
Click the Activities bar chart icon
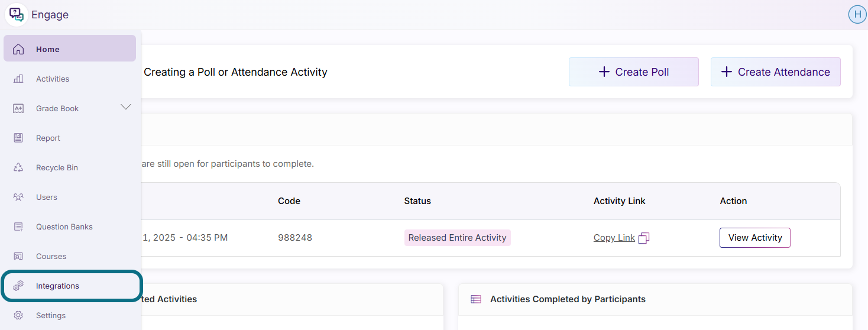(18, 79)
